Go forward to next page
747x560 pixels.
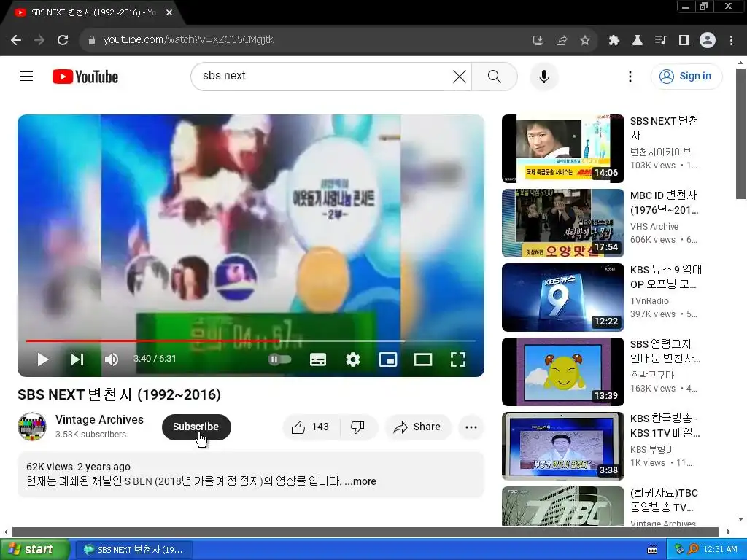[x=39, y=40]
